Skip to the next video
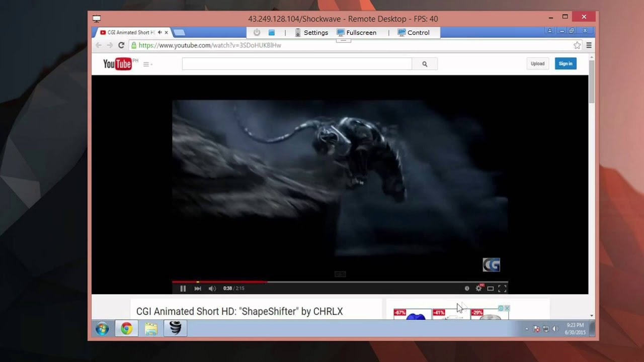This screenshot has height=362, width=644. pyautogui.click(x=198, y=289)
